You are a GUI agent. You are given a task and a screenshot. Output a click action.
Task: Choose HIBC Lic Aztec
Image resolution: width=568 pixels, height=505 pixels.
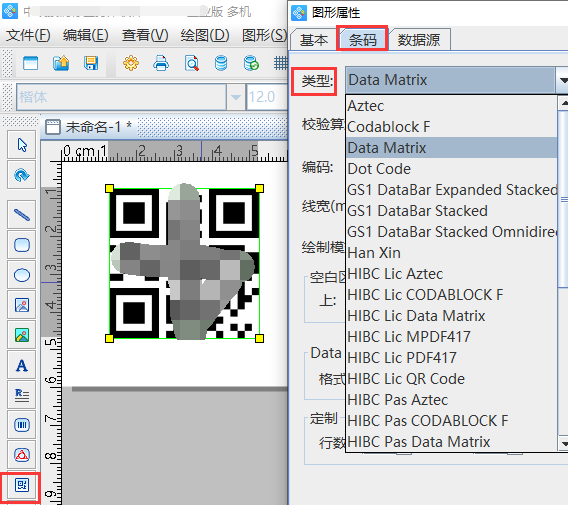point(451,274)
